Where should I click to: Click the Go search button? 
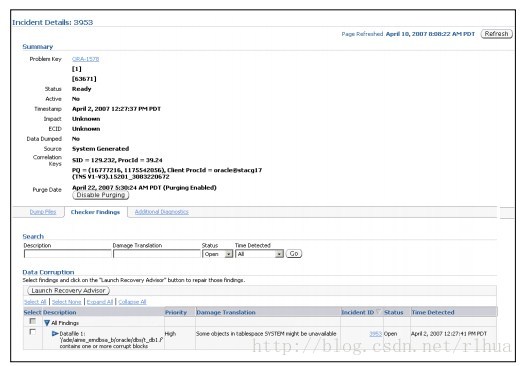tap(294, 254)
